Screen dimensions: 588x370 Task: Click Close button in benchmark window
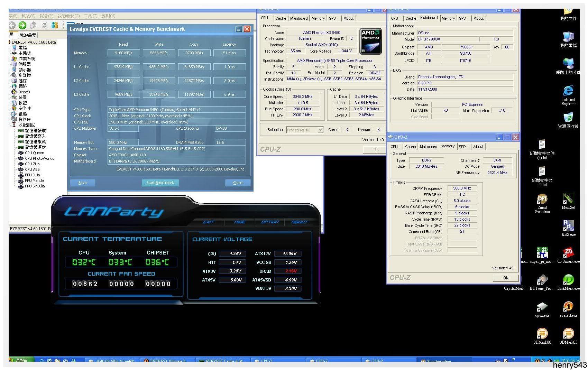pos(238,183)
